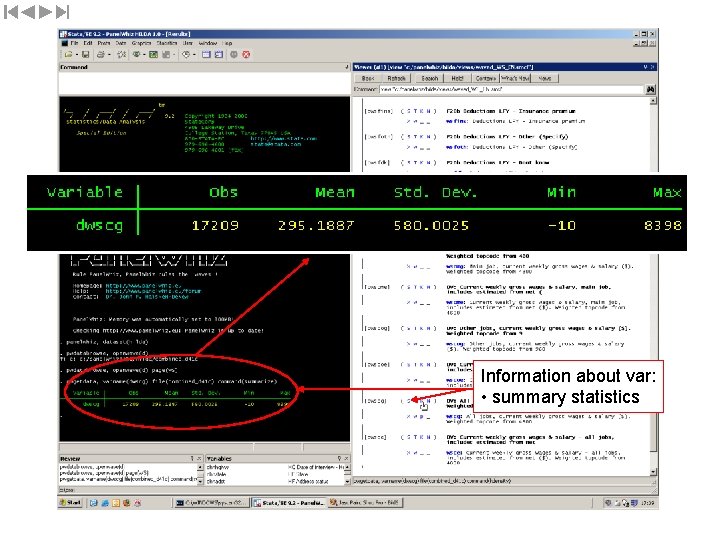Click the Log begin/close toolbar icon

pos(122,55)
